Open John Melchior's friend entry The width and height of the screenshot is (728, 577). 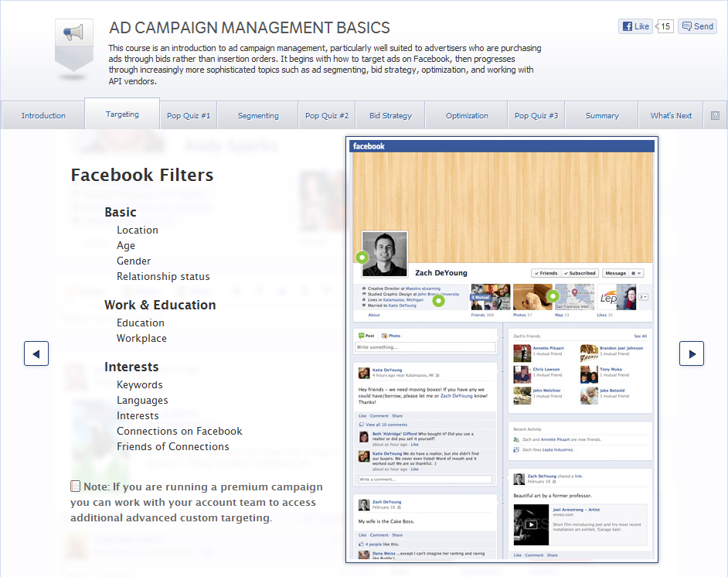tap(538, 396)
